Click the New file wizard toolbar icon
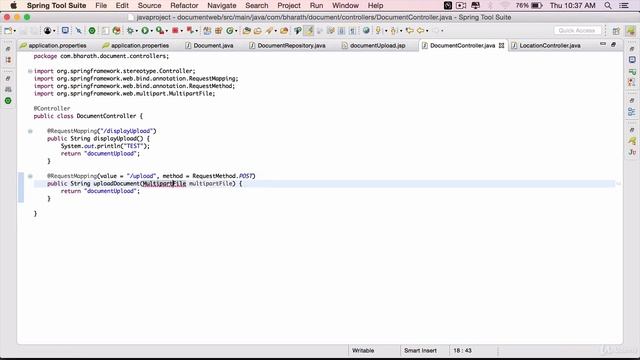The image size is (640, 360). pos(8,31)
